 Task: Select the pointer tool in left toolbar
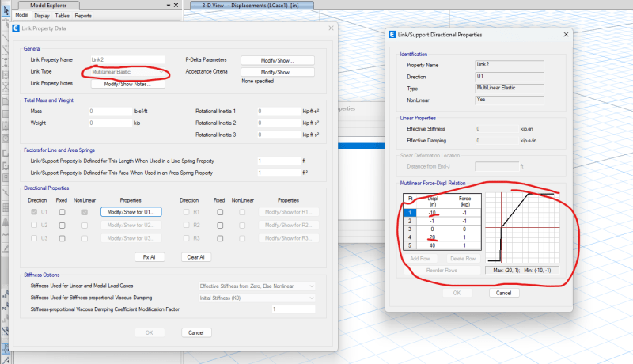[6, 10]
